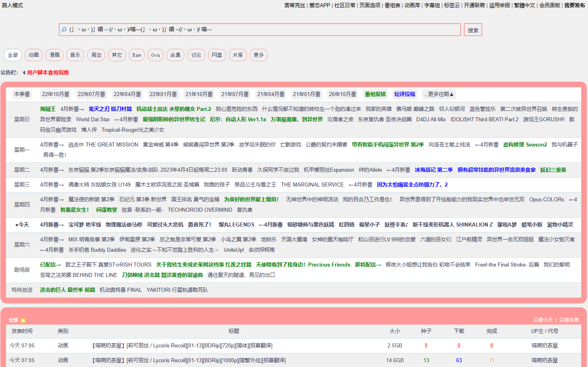
Task: Click the magnifier icon in search box
Action: [x=64, y=30]
